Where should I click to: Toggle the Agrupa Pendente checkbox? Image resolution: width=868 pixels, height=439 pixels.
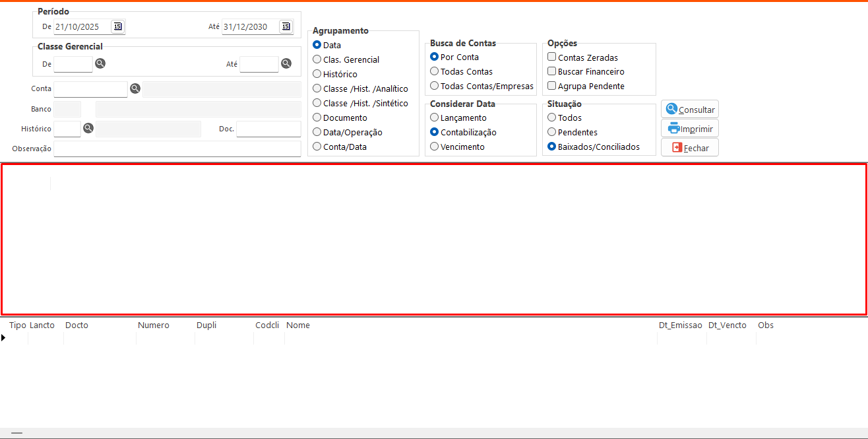pyautogui.click(x=552, y=86)
